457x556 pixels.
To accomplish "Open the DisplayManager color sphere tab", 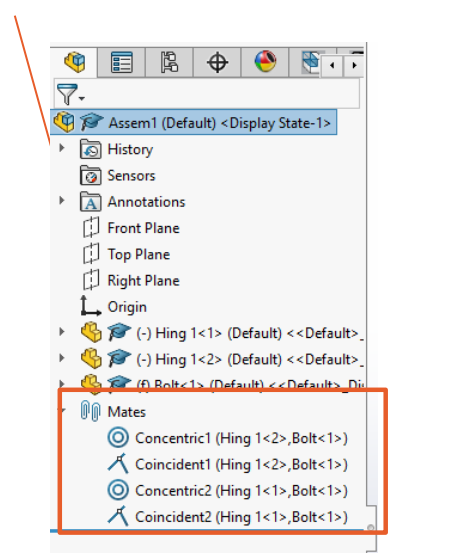I will pos(265,62).
